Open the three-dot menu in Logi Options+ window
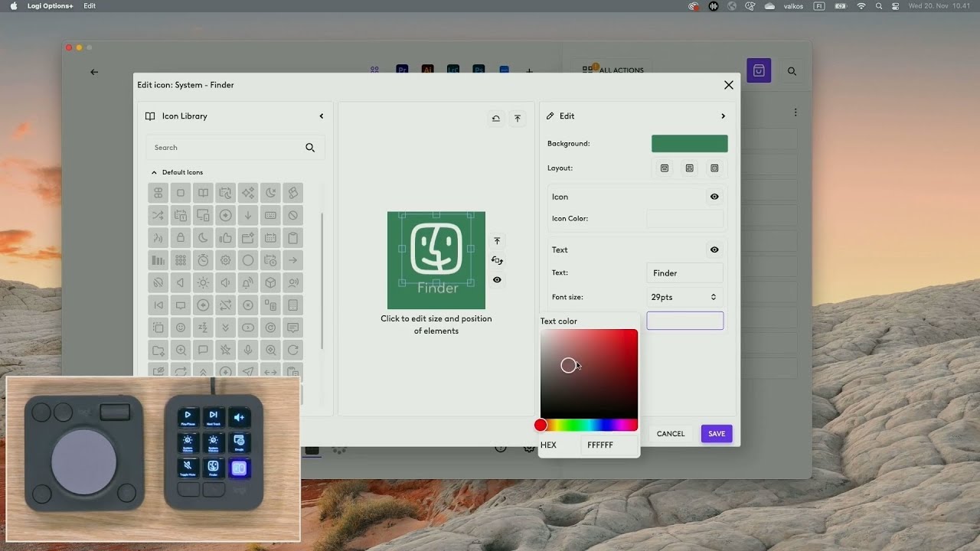980x551 pixels. point(795,112)
